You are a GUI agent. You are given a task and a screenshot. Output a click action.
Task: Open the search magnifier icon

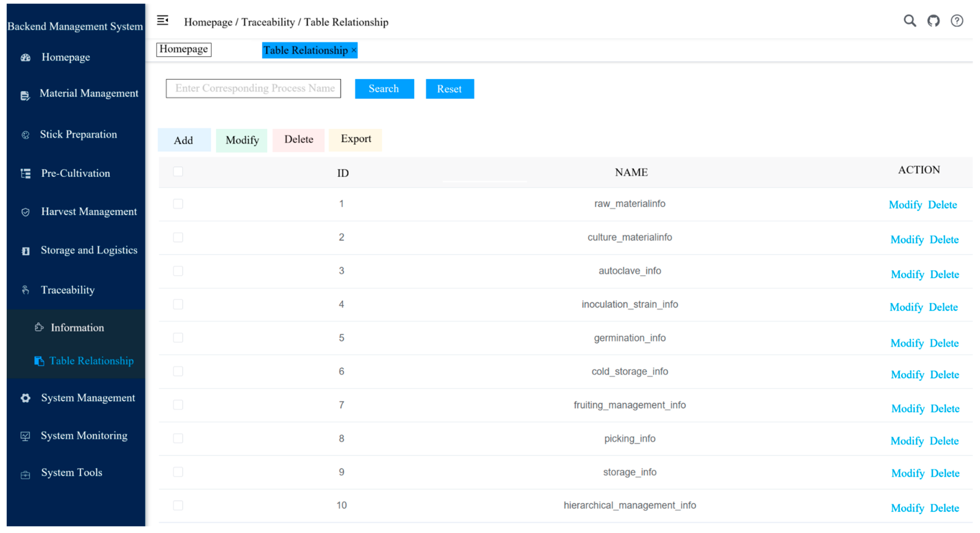pos(910,20)
